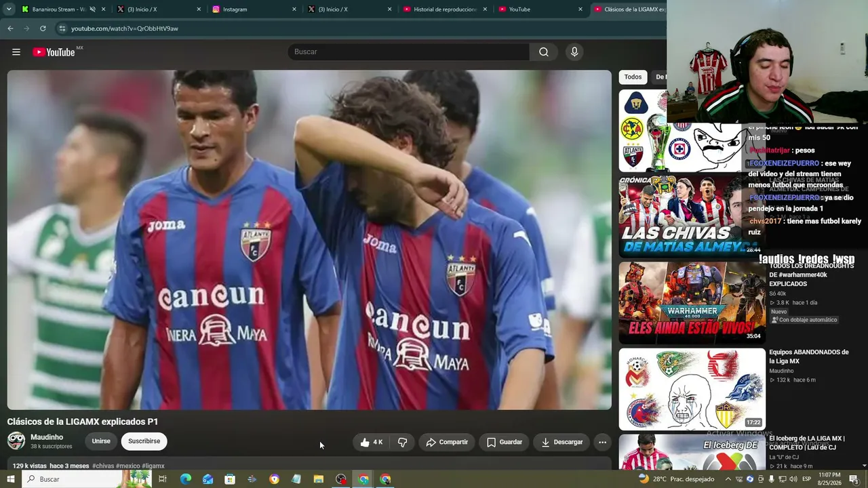Switch to the Bananirou Stream tab
Viewport: 868px width, 488px height.
tap(58, 9)
